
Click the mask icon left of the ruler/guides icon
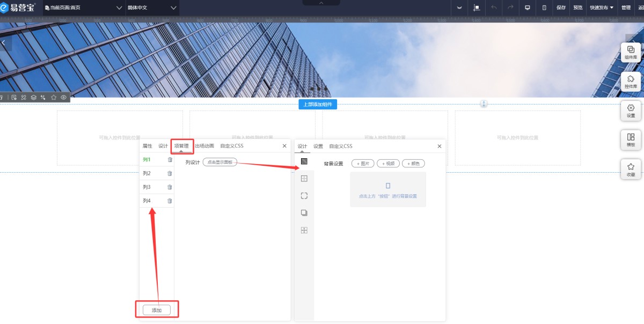click(x=459, y=8)
